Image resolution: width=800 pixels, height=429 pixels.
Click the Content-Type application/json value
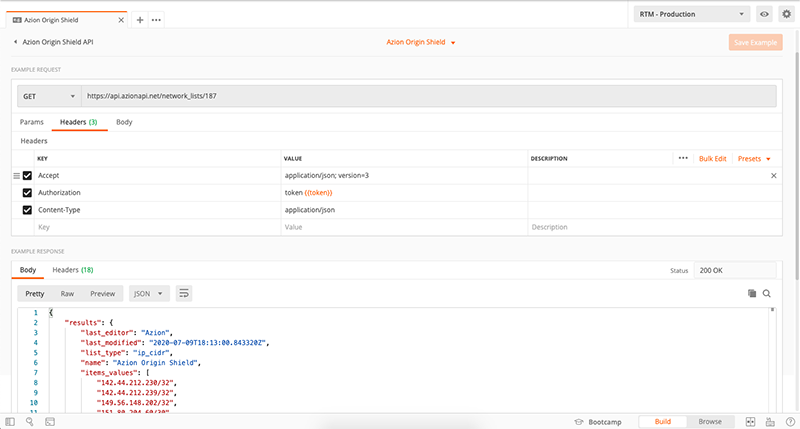click(x=310, y=210)
